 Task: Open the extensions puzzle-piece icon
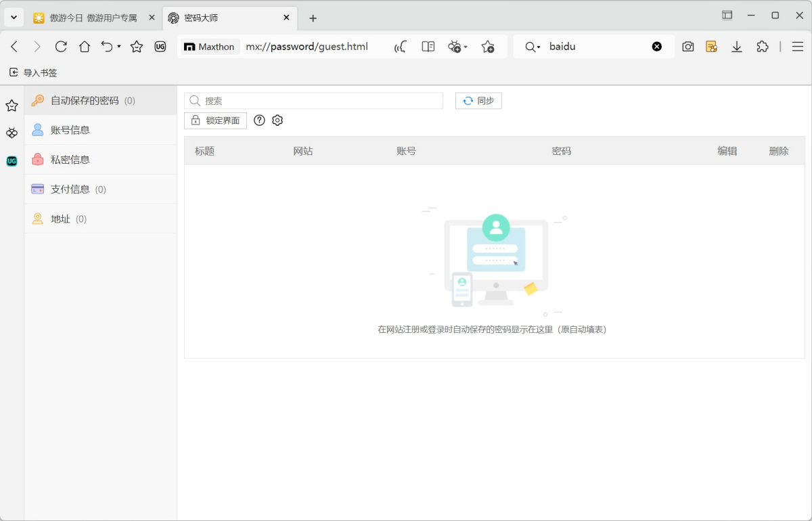(x=763, y=47)
